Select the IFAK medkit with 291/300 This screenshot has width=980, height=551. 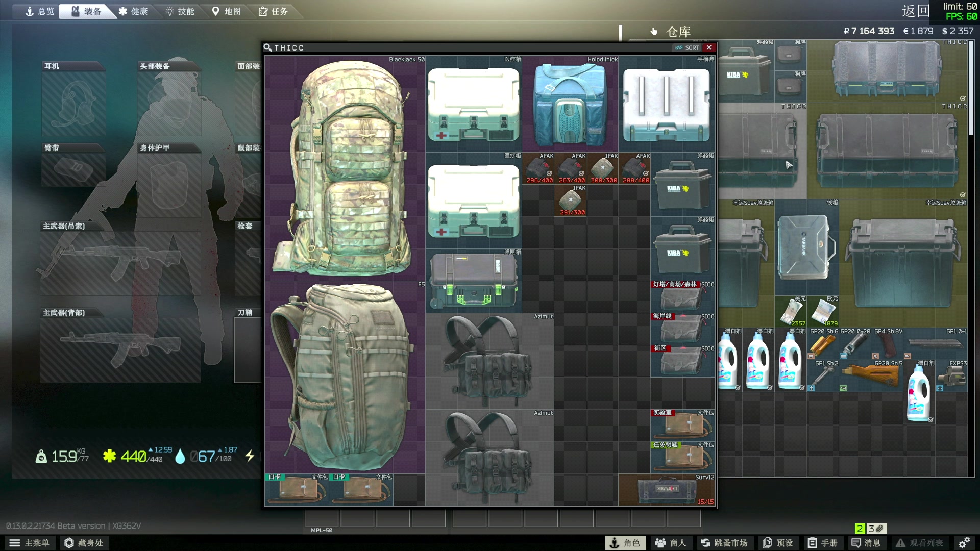(570, 201)
